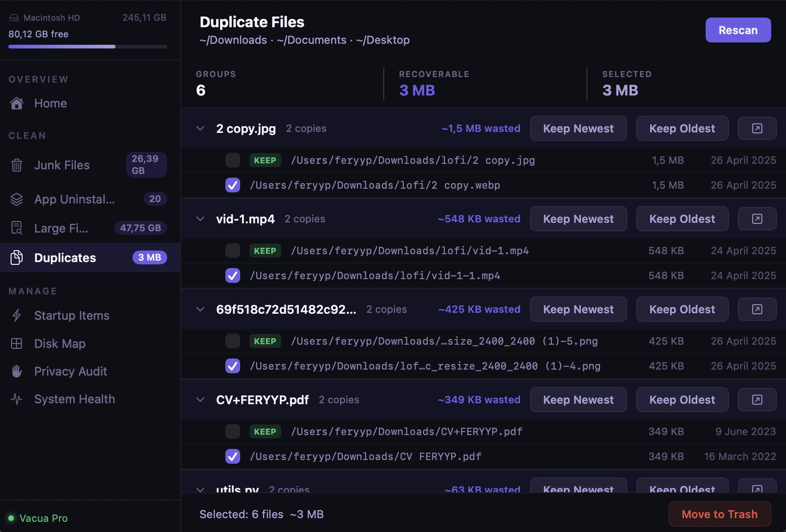Uncheck the CV FERYYP.pdf file checkbox

tap(233, 456)
